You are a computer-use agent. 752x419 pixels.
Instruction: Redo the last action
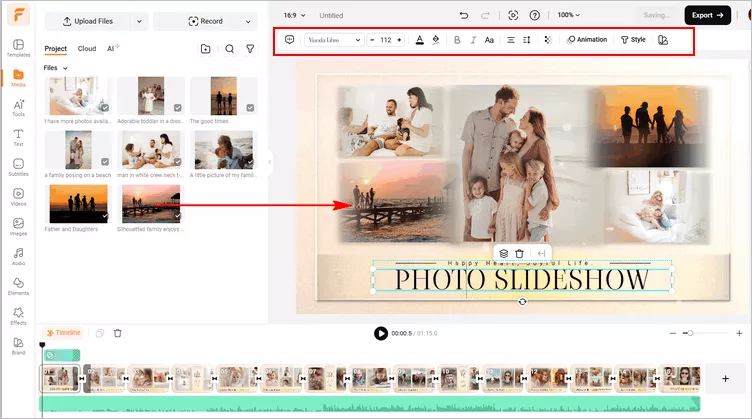[485, 15]
